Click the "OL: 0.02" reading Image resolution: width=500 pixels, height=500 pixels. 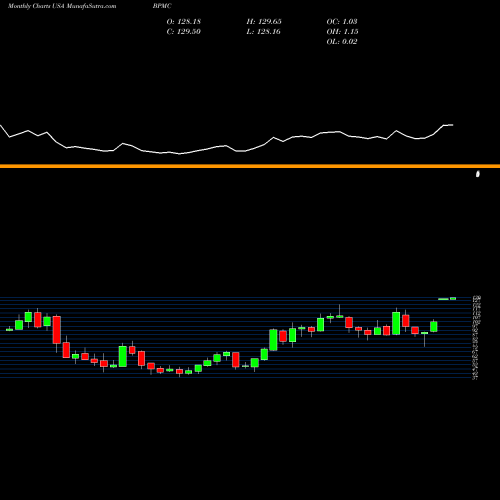pos(342,42)
